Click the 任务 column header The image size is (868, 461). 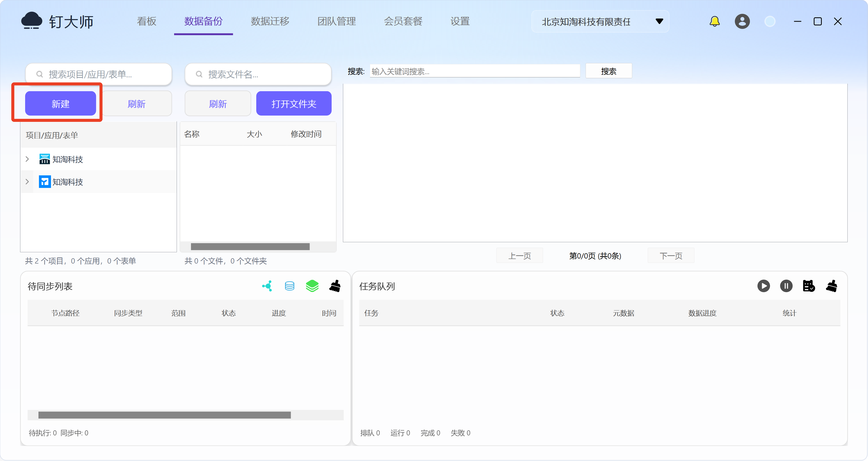[371, 313]
